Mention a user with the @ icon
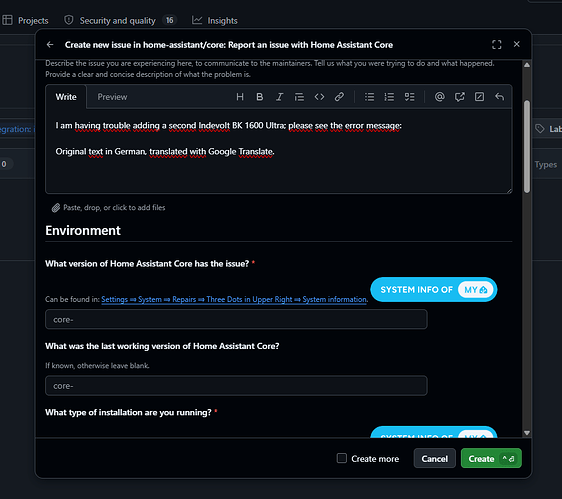562x499 pixels. (439, 97)
